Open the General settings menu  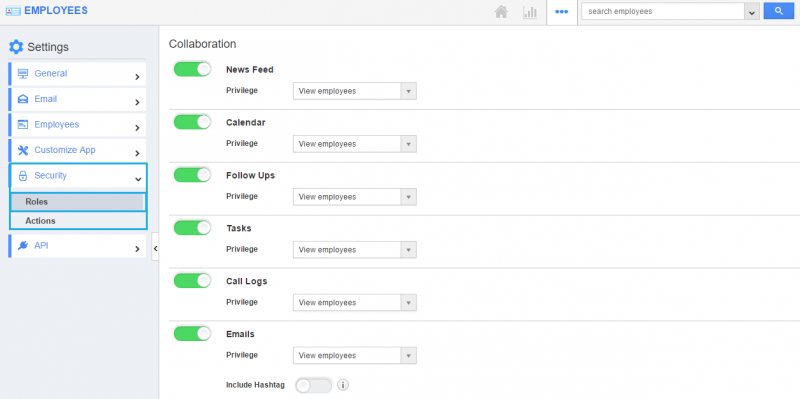pyautogui.click(x=78, y=74)
